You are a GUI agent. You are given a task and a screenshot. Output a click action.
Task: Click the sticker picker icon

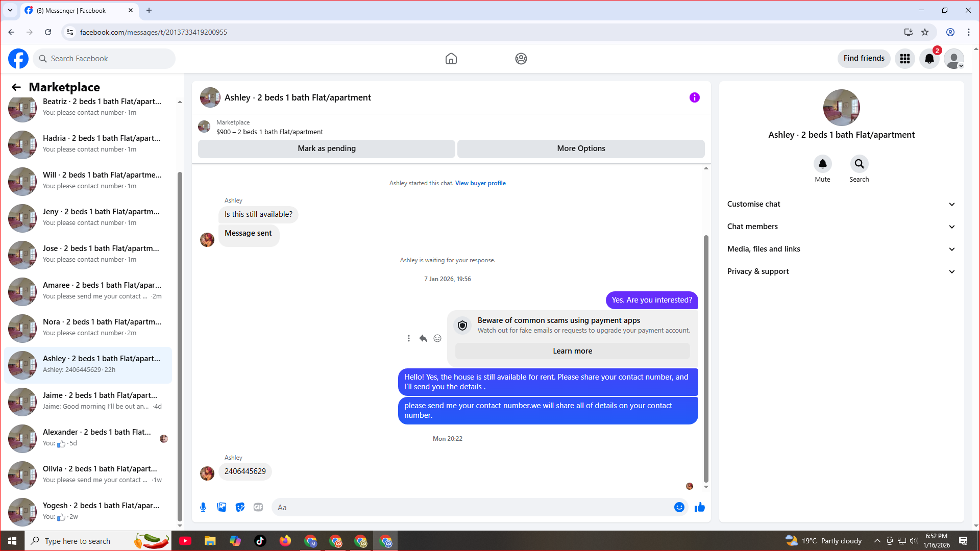[x=240, y=507]
